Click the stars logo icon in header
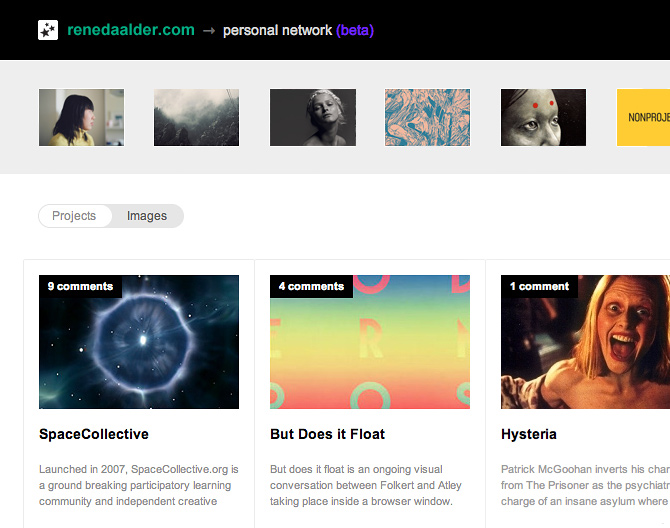670x528 pixels. point(48,30)
